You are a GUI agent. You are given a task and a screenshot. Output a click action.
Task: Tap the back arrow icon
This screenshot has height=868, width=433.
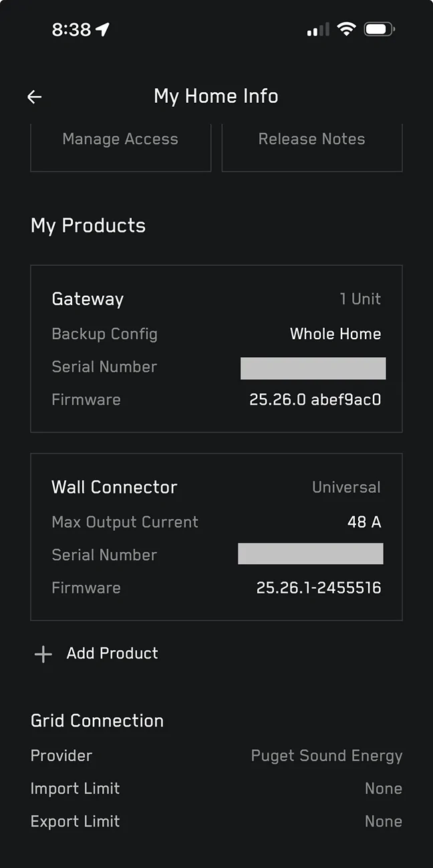click(x=34, y=97)
